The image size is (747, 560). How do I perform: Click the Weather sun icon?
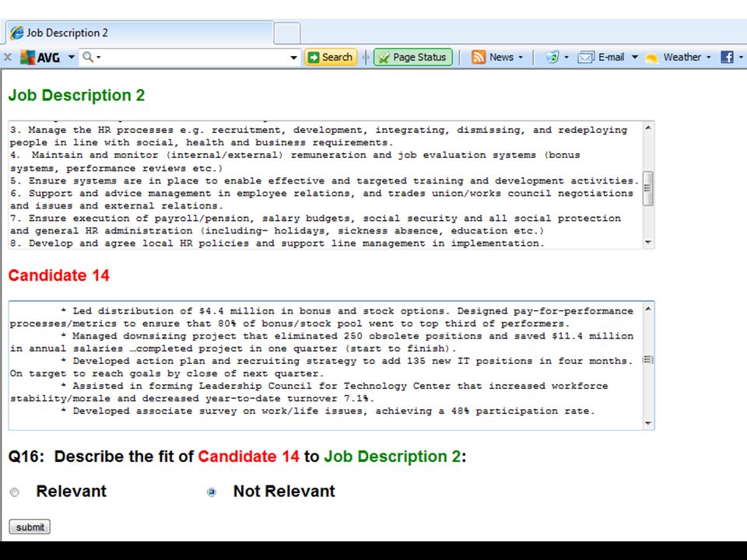651,58
